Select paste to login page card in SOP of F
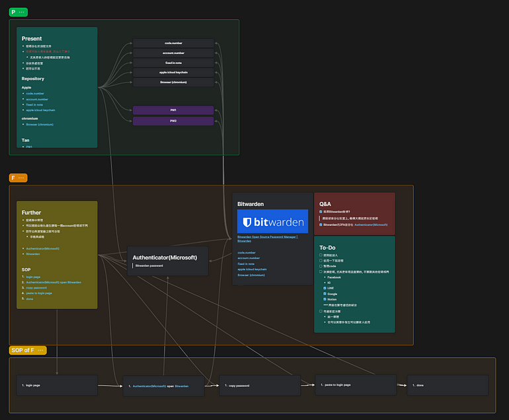The image size is (509, 420). point(356,385)
